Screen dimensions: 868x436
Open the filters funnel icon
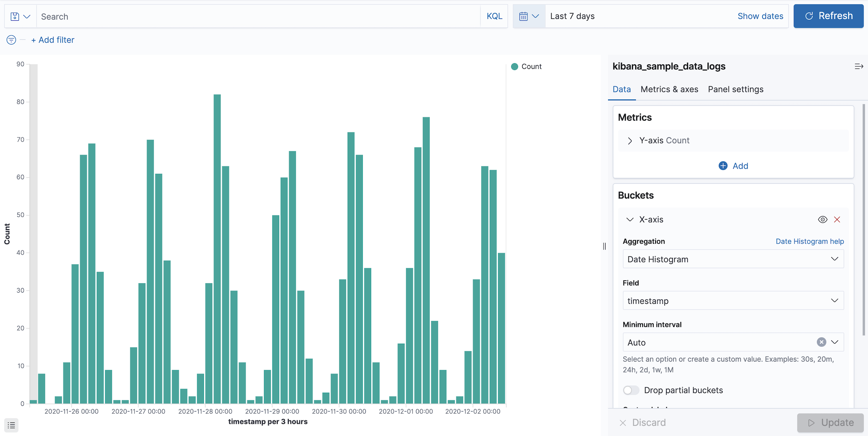point(11,40)
